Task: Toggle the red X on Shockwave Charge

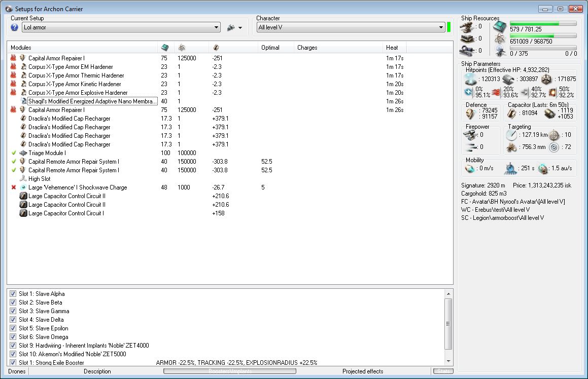Action: 14,187
